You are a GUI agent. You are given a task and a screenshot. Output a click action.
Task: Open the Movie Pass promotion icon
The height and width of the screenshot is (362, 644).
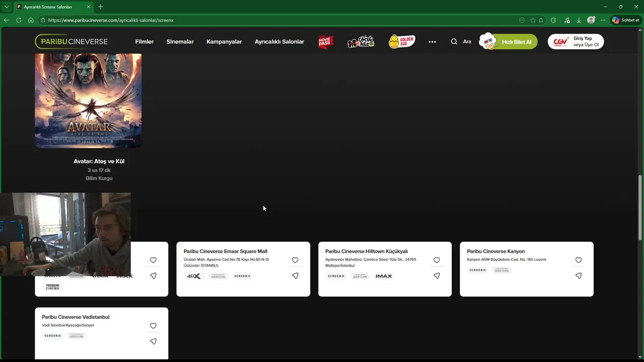pyautogui.click(x=326, y=42)
